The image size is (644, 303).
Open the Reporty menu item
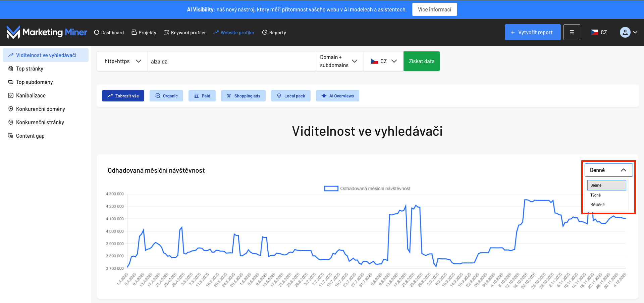[274, 33]
